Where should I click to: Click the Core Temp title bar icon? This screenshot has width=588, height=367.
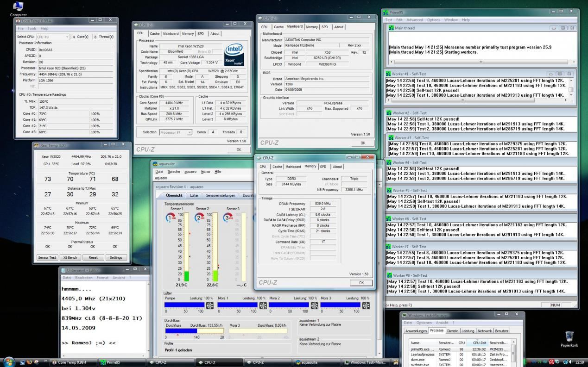(x=18, y=20)
